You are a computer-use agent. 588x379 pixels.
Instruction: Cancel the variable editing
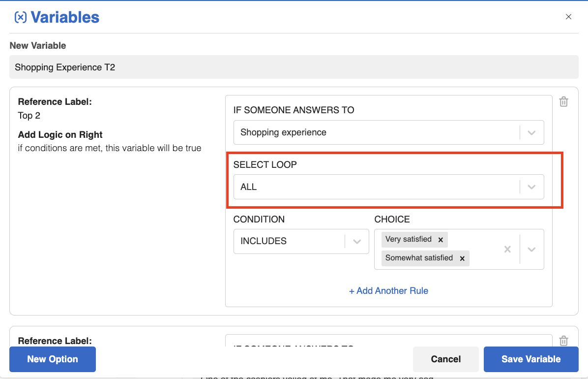click(445, 359)
